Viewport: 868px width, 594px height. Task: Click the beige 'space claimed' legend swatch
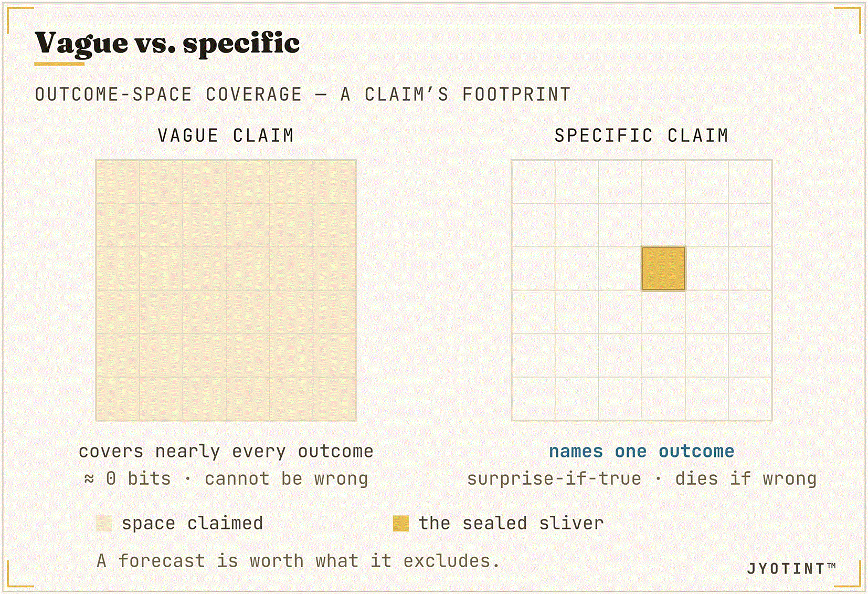[104, 524]
